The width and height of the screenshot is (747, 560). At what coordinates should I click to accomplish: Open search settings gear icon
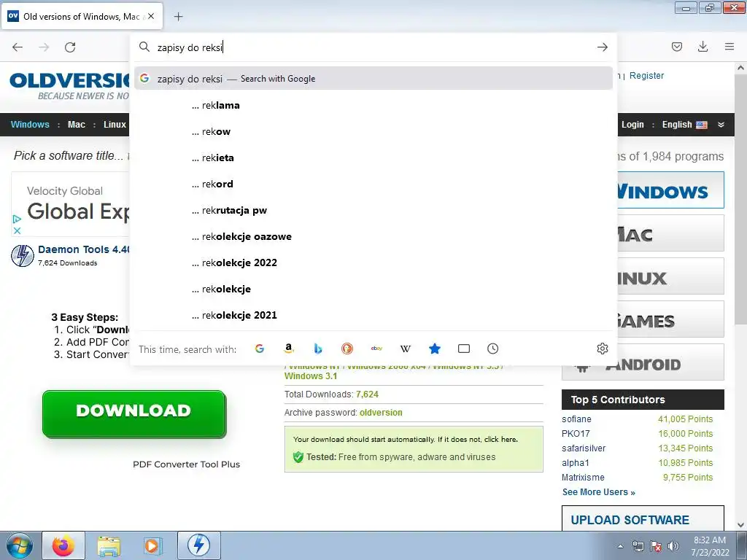click(602, 349)
